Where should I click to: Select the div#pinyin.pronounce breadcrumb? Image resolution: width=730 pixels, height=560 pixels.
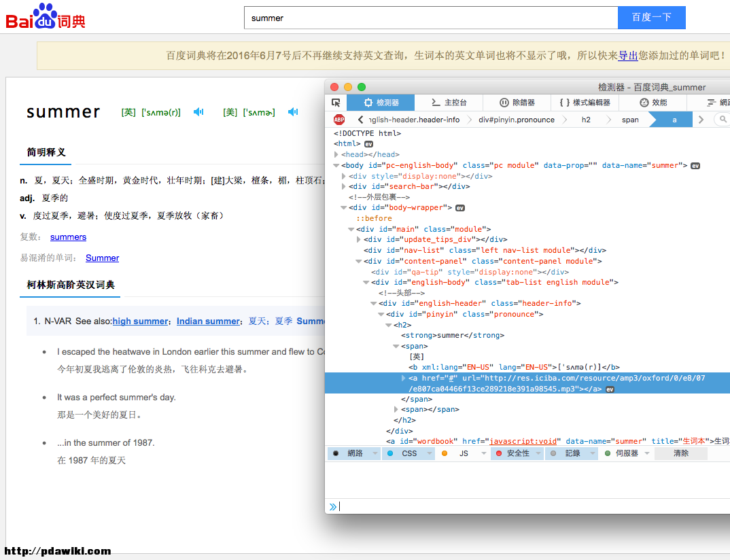click(x=517, y=120)
